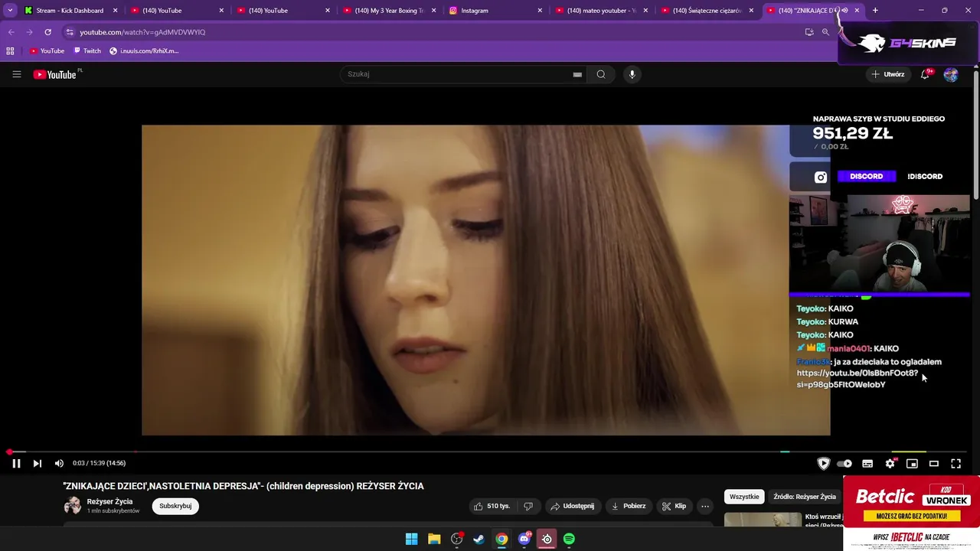Image resolution: width=980 pixels, height=551 pixels.
Task: Open the YouTube hamburger guide menu
Action: pyautogui.click(x=16, y=74)
